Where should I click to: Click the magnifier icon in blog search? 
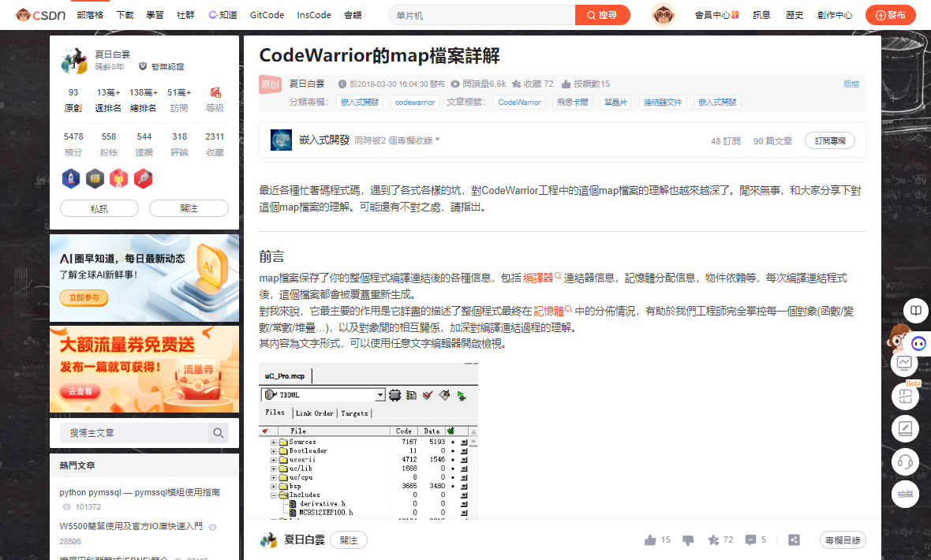[x=219, y=433]
